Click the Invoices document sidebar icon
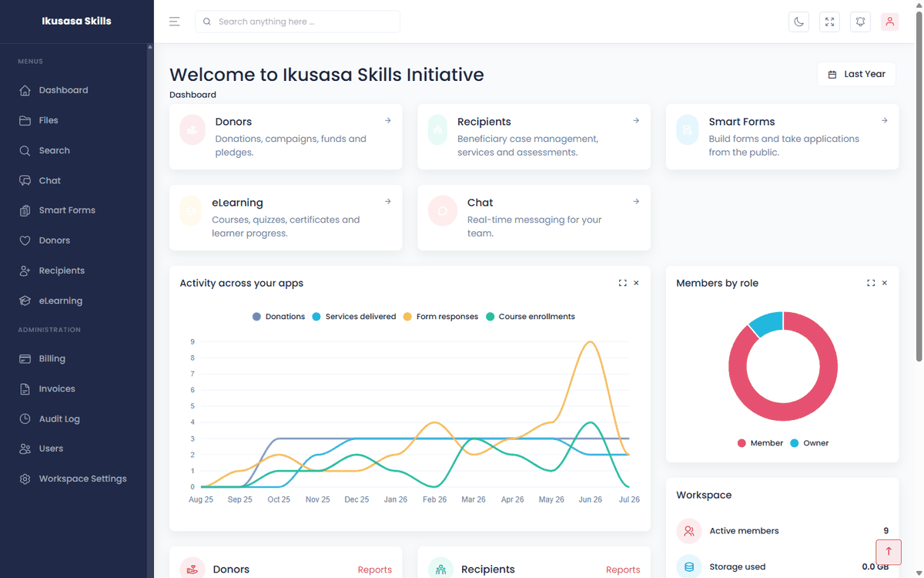This screenshot has width=924, height=578. tap(25, 388)
